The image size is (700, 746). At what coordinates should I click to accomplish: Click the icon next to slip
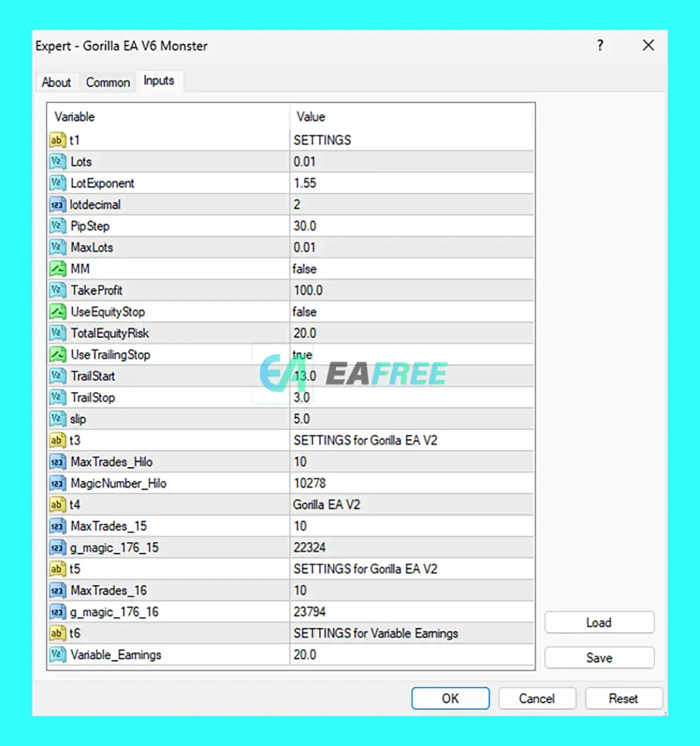point(57,419)
